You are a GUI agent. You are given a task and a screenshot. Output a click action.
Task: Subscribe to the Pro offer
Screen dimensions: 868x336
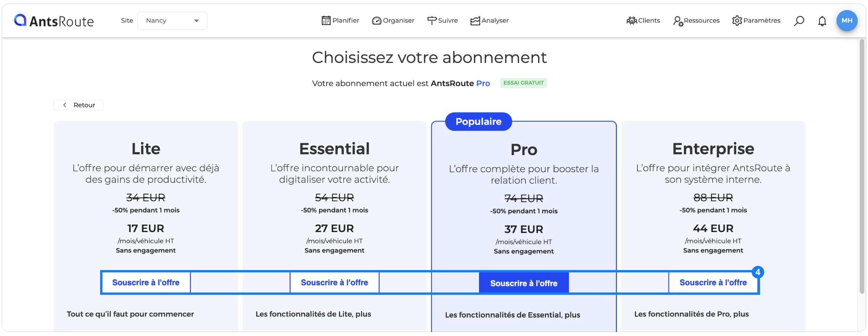coord(524,283)
